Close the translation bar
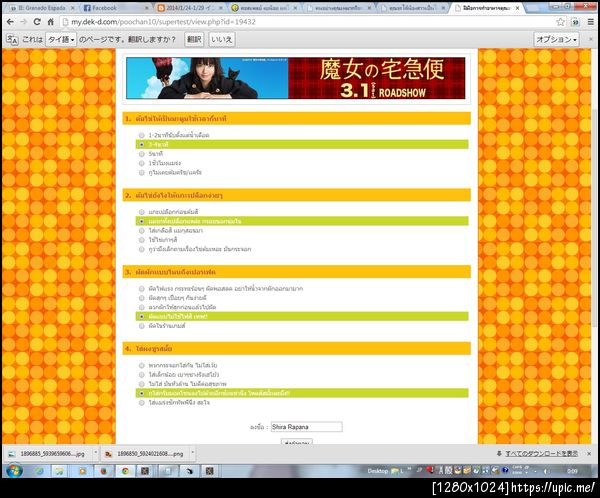This screenshot has height=498, width=600. coord(590,39)
